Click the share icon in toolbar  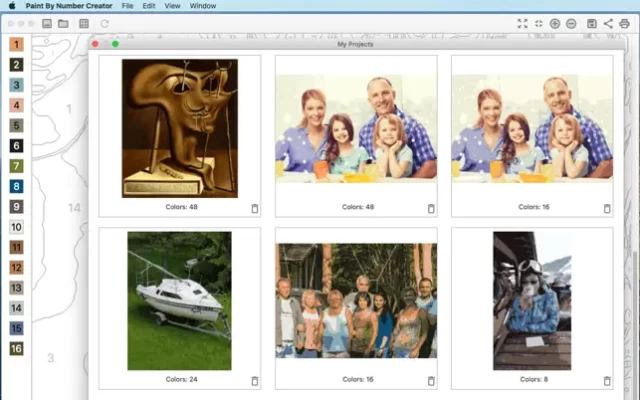(608, 23)
